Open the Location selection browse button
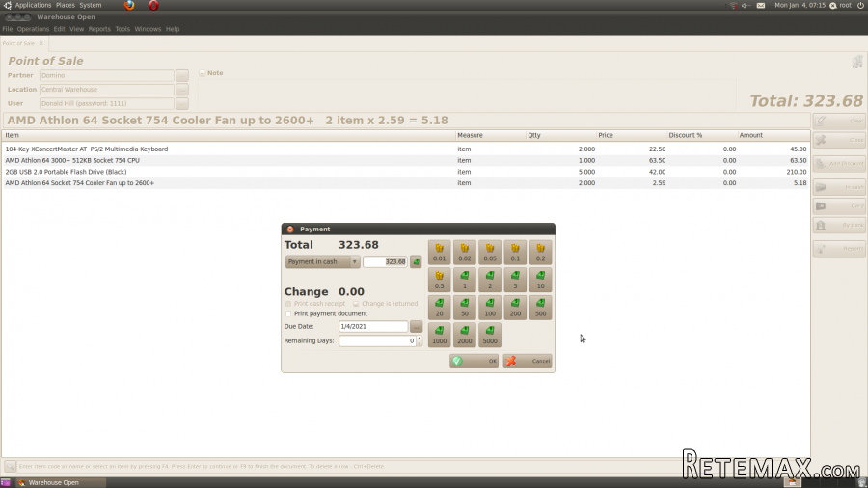The height and width of the screenshot is (488, 868). (x=182, y=90)
